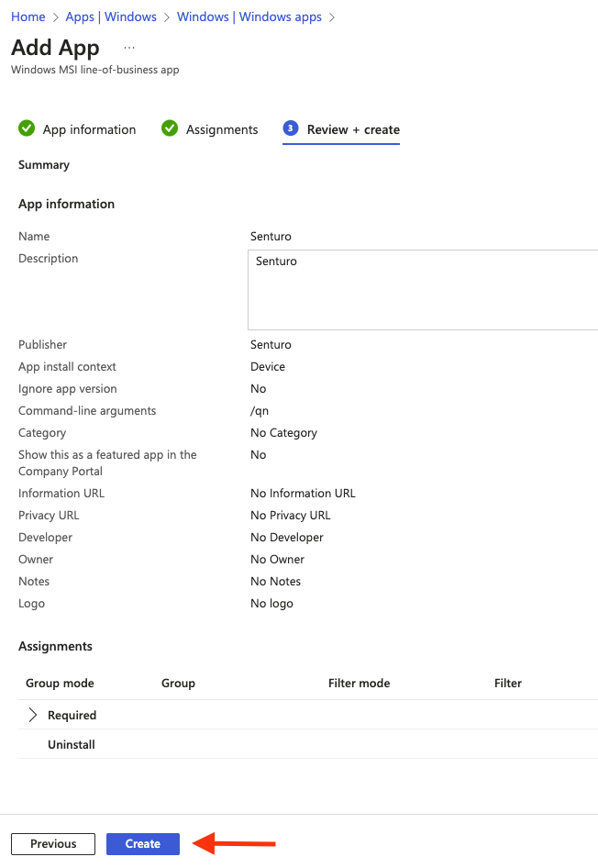Screen dimensions: 598x868
Task: Expand the Required assignments row chevron
Action: [x=33, y=715]
